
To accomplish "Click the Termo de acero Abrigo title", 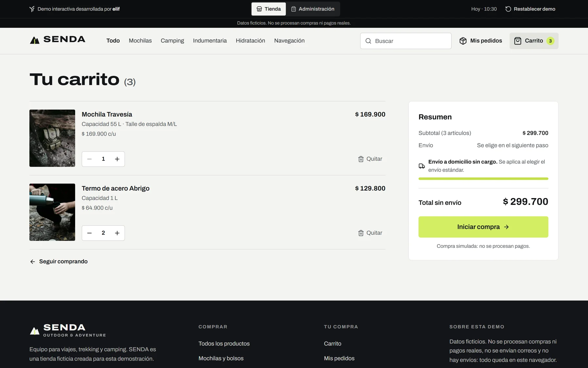I will pyautogui.click(x=116, y=188).
